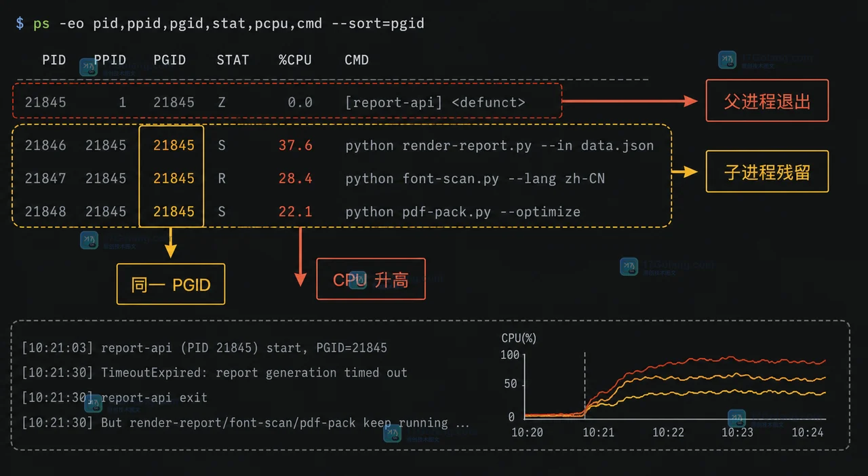Click the PID column header

coord(54,60)
